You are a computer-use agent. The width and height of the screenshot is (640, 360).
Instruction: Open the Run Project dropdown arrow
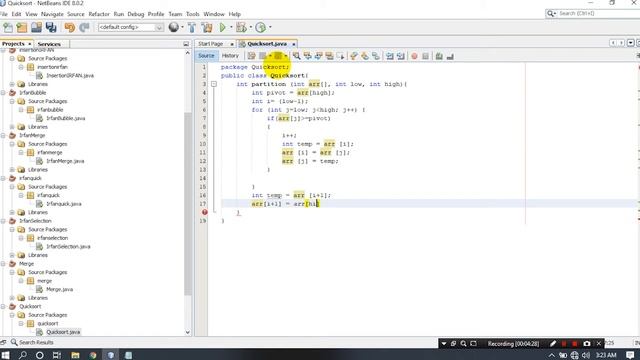231,27
